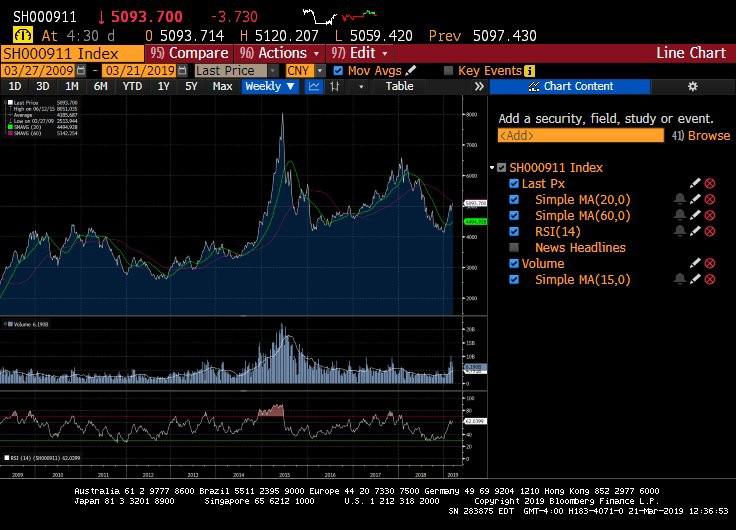
Task: Uncheck the Mov Avgs checkbox
Action: [338, 71]
